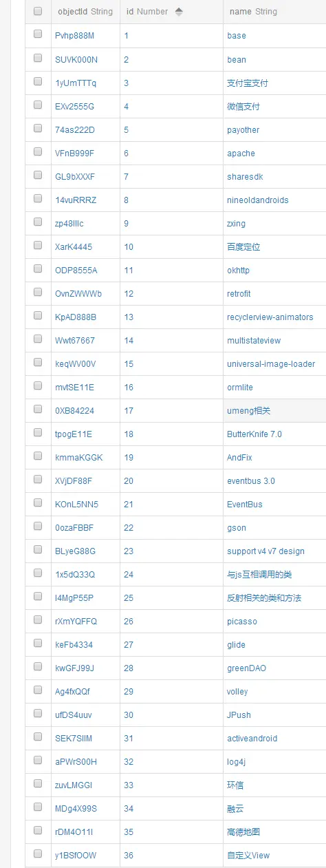
Task: Click the objectId EXv2555G
Action: (74, 107)
